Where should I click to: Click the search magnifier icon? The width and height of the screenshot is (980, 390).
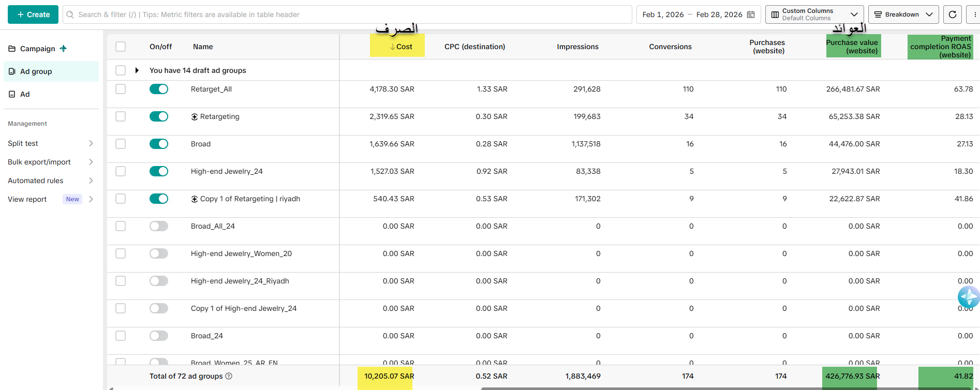[x=70, y=14]
